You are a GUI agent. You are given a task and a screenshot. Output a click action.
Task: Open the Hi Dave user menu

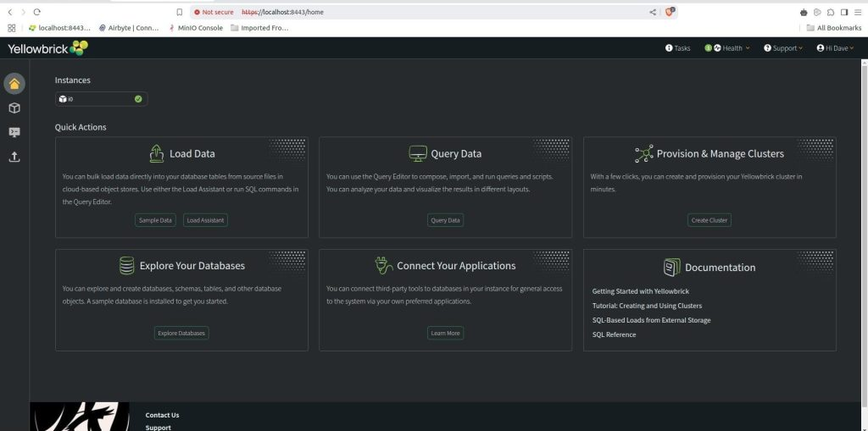[835, 48]
